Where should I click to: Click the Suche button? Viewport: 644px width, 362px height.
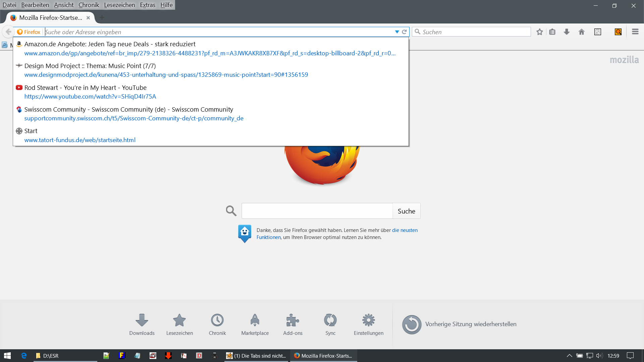(x=406, y=211)
